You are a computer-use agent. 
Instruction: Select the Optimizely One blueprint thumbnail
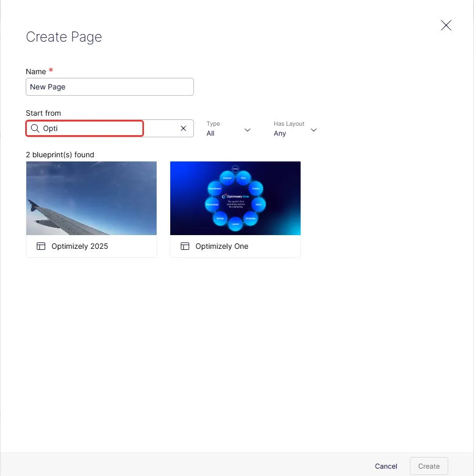(235, 198)
